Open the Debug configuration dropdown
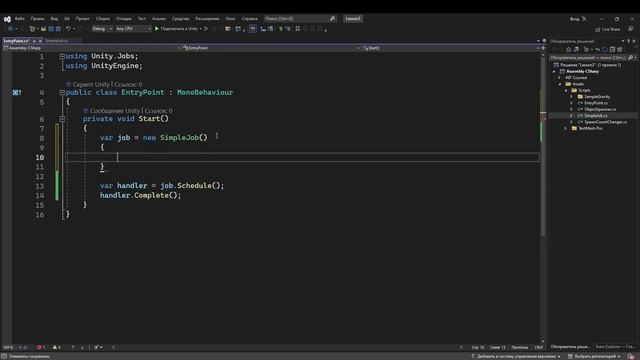Image resolution: width=640 pixels, height=360 pixels. point(102,29)
